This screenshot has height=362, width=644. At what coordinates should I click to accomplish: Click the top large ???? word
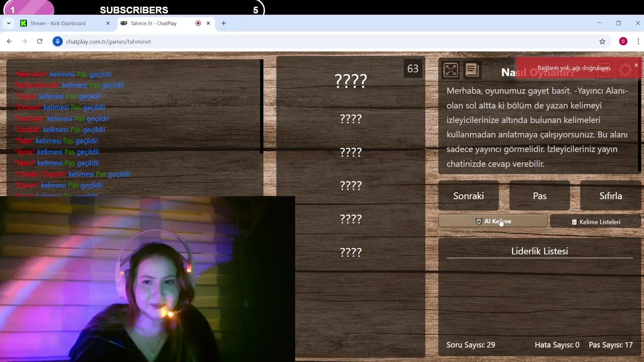351,80
